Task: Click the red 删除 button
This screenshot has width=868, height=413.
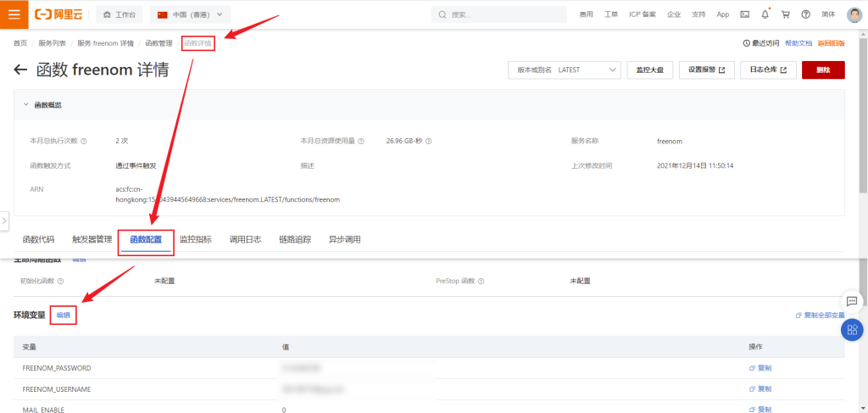Action: (x=823, y=70)
